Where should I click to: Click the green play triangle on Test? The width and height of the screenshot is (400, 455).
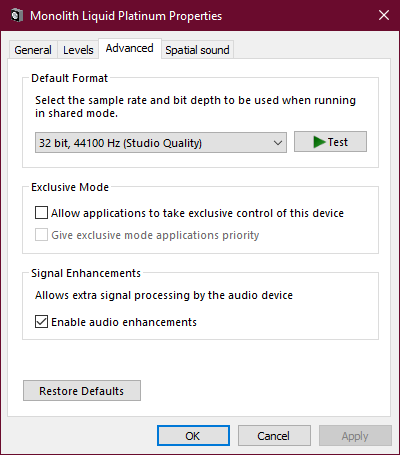tap(319, 142)
